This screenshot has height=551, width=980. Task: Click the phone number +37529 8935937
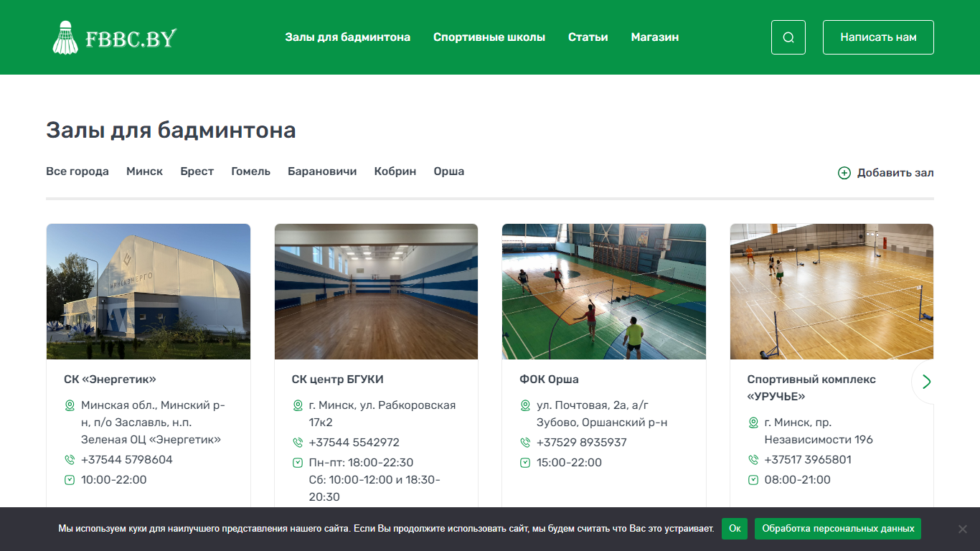coord(582,443)
